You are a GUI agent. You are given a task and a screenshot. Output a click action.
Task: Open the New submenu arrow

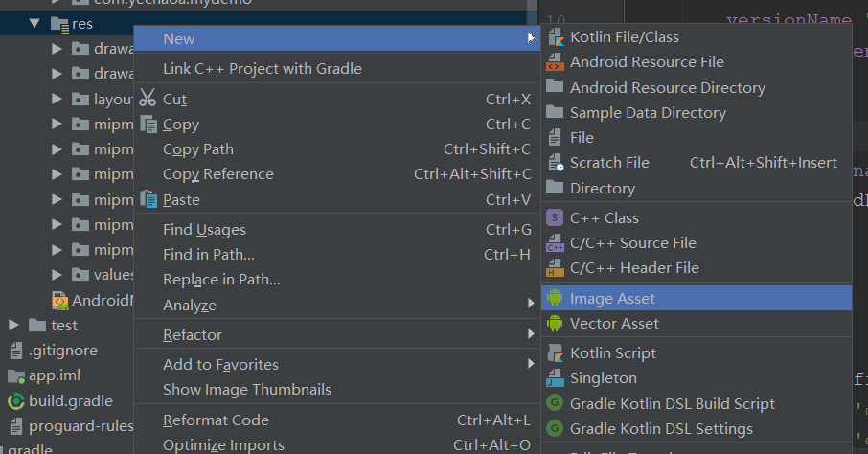pos(531,37)
